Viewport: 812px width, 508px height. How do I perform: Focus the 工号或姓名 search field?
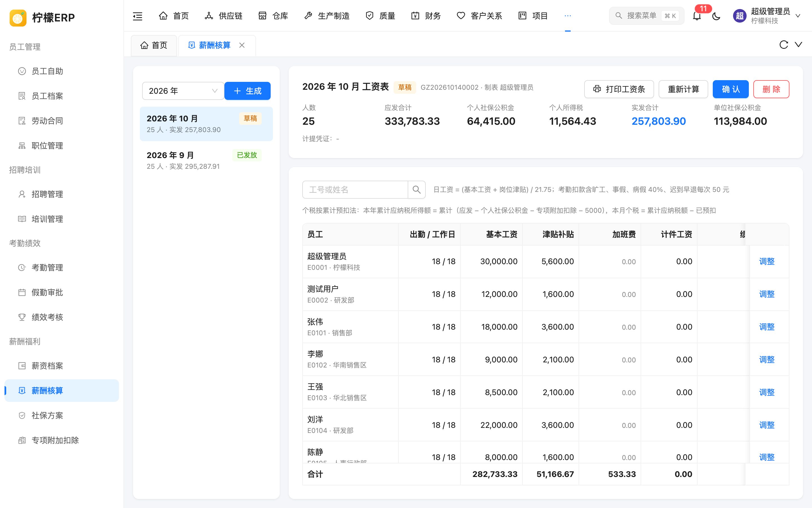tap(355, 189)
